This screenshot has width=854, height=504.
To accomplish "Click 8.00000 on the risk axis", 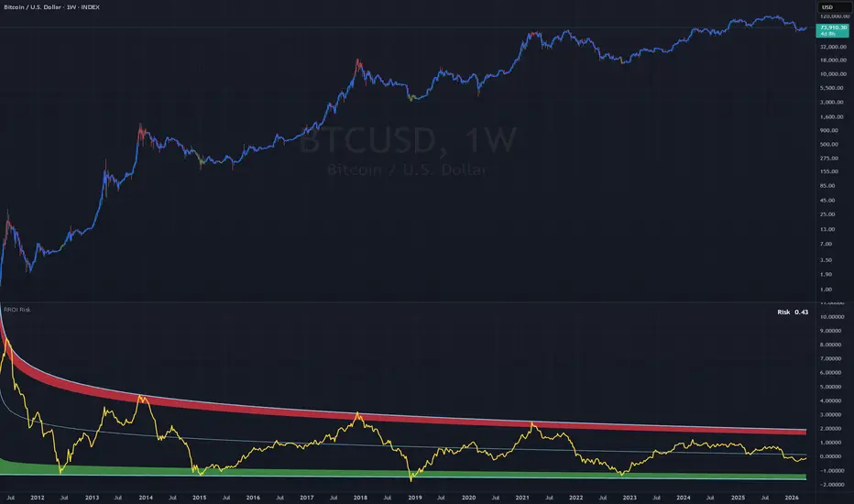I will click(830, 345).
